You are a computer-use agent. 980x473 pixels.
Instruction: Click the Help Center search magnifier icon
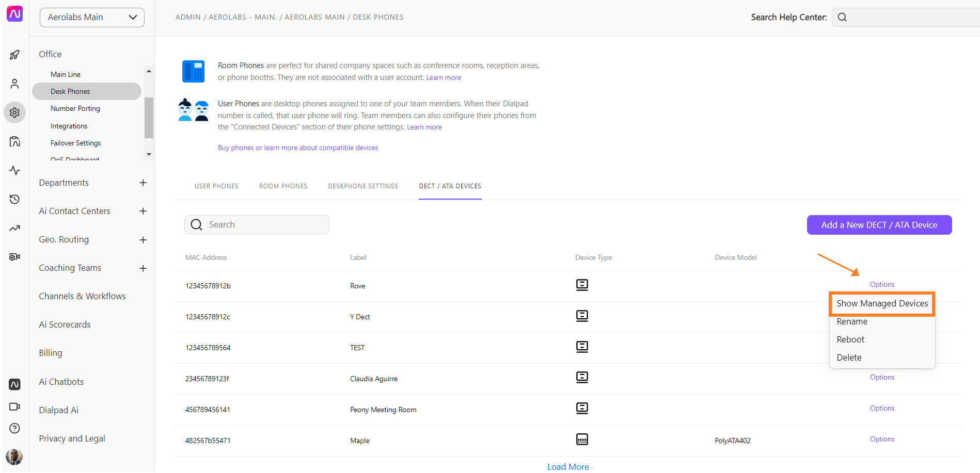point(842,17)
